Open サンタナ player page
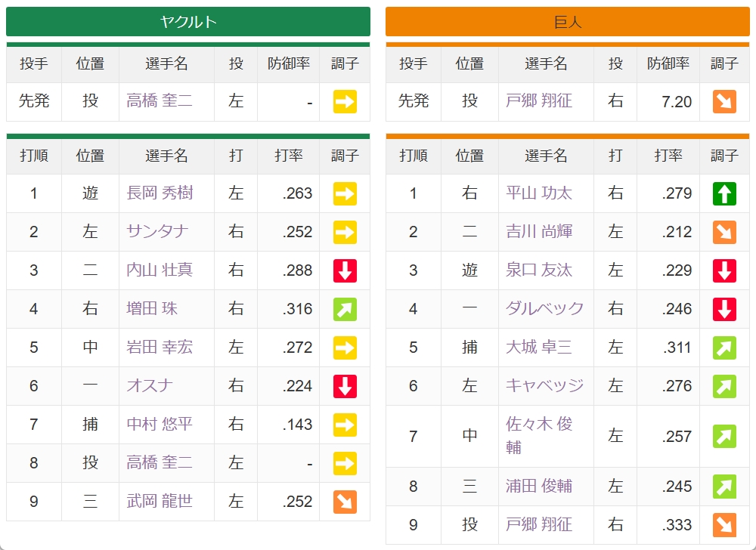 point(157,231)
